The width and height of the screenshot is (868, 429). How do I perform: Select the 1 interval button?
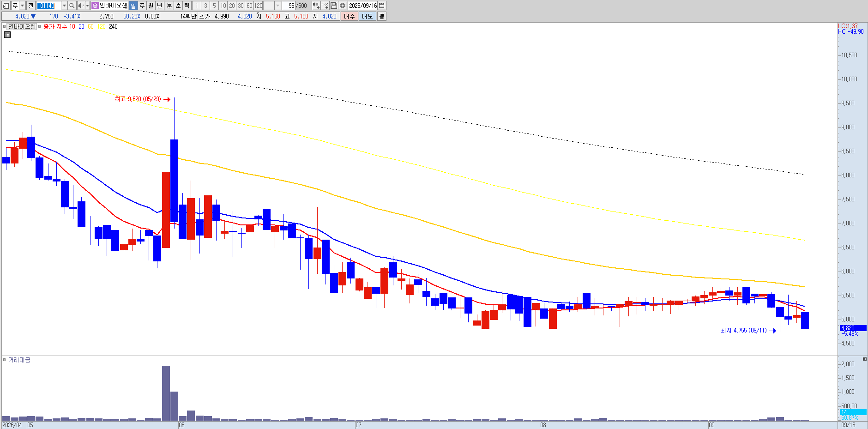tap(197, 6)
